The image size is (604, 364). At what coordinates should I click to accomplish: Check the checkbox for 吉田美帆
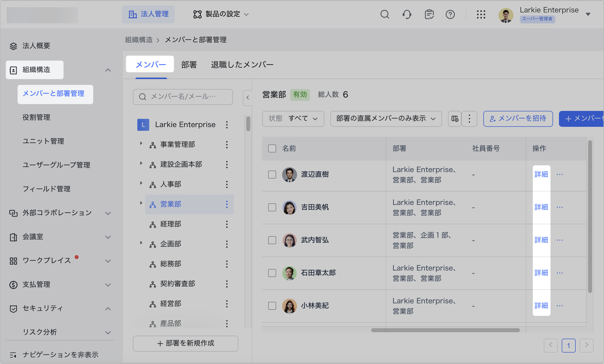pyautogui.click(x=272, y=207)
